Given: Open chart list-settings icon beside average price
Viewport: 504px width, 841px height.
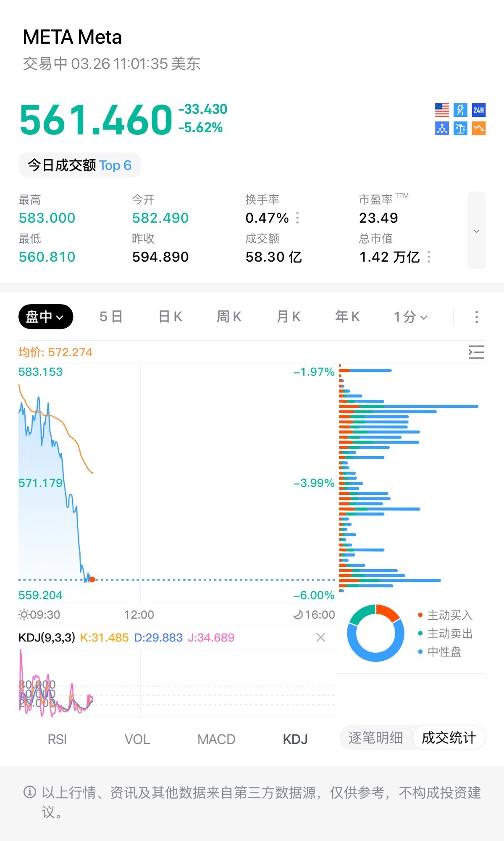Looking at the screenshot, I should click(476, 352).
